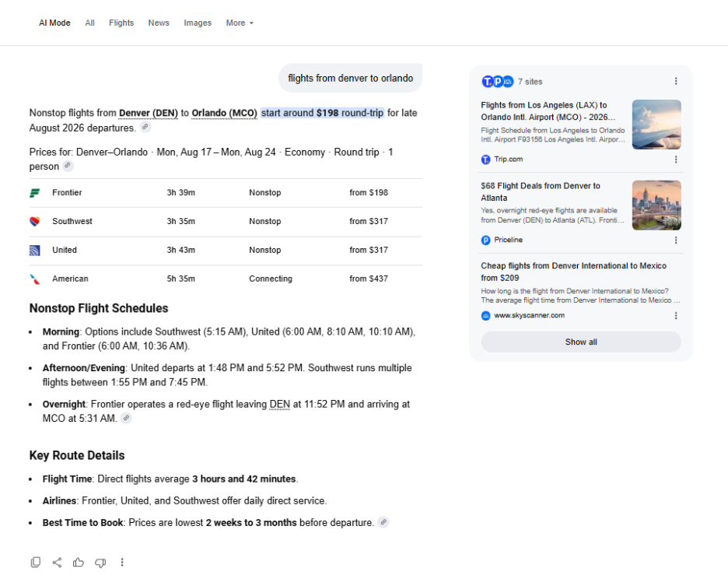Click the Show all sources button
Viewport: 728px width, 586px height.
(581, 342)
